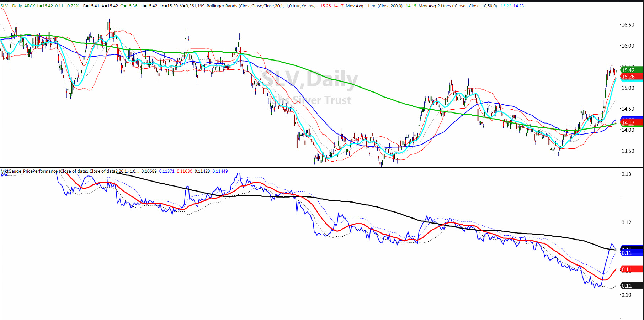Click the '15.00' price axis label

[x=628, y=88]
